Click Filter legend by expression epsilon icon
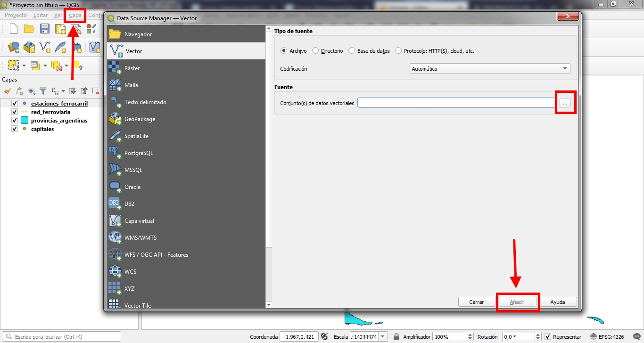This screenshot has width=644, height=343. (55, 91)
